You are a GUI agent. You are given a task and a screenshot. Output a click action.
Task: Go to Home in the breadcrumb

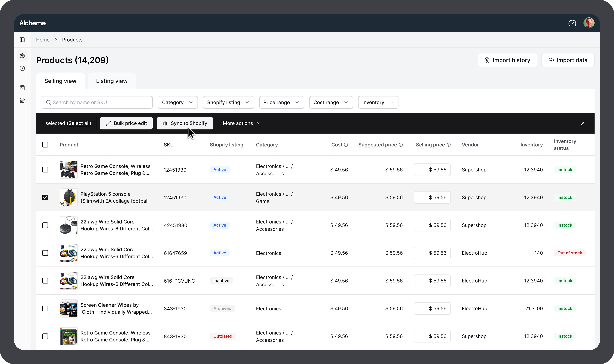tap(43, 40)
